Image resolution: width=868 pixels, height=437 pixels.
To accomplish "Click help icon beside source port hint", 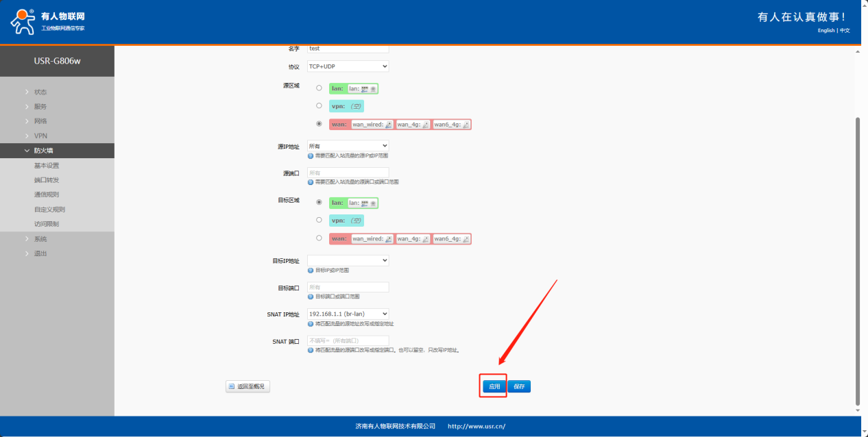I will coord(311,182).
